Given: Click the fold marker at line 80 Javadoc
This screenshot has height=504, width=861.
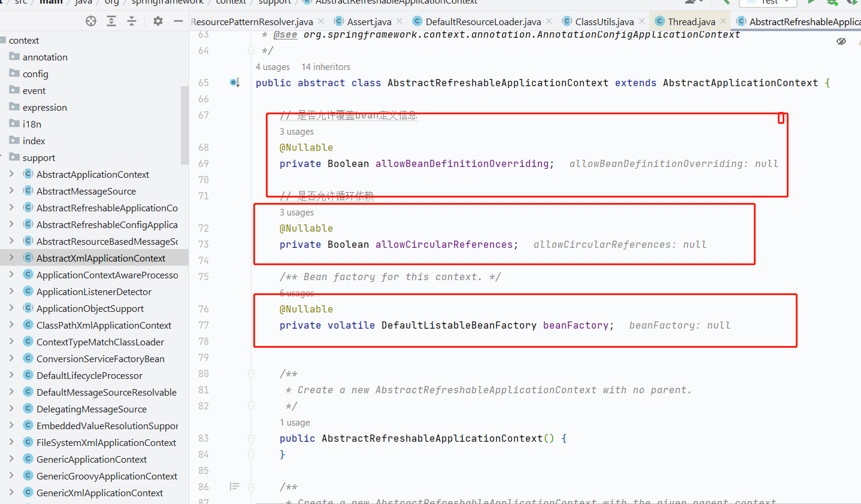Looking at the screenshot, I should pos(251,374).
